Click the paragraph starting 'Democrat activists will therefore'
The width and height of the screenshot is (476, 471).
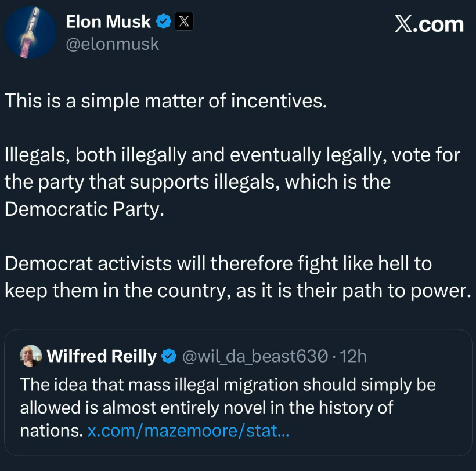218,264
